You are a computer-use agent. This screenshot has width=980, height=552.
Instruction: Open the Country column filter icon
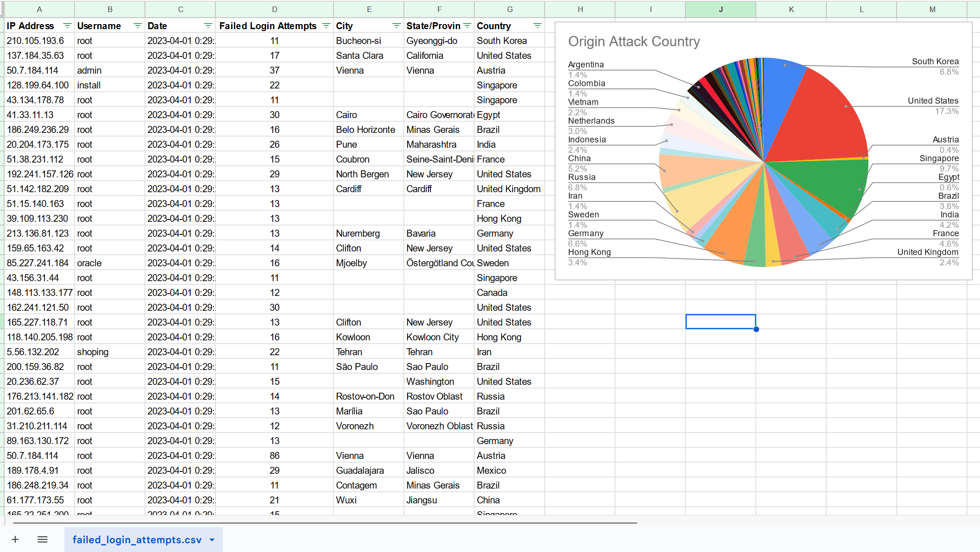pyautogui.click(x=537, y=26)
